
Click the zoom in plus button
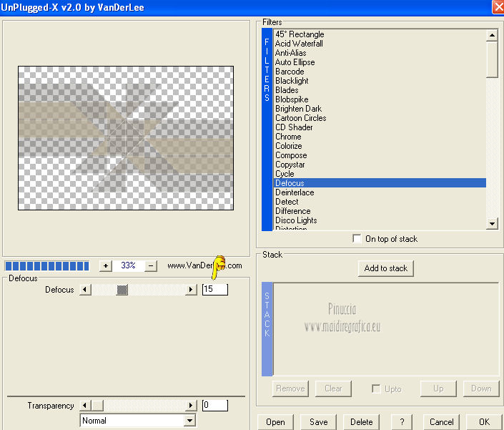tap(105, 265)
